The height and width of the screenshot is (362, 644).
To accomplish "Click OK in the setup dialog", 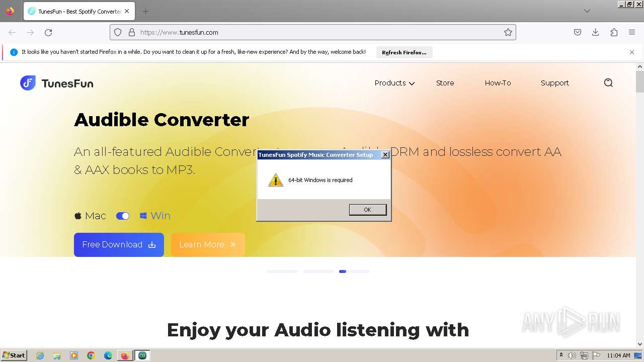I will (x=368, y=210).
